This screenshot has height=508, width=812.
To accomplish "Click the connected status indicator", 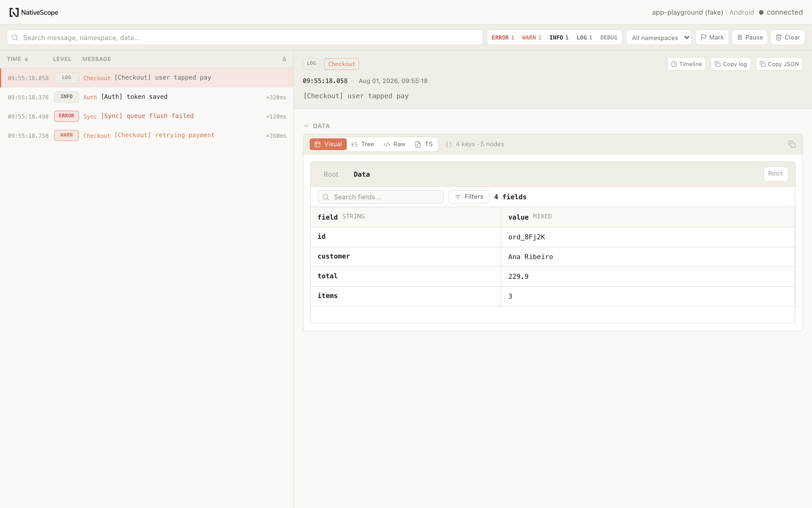I will point(781,12).
